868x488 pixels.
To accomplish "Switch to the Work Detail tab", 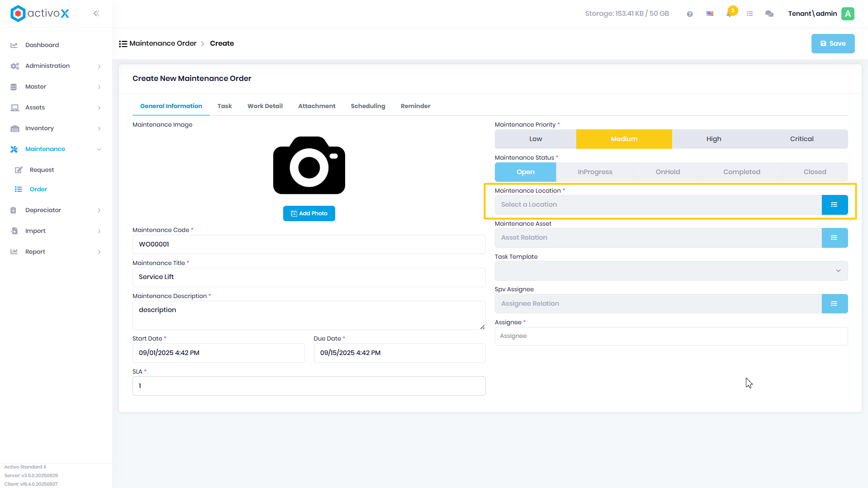I will 265,106.
